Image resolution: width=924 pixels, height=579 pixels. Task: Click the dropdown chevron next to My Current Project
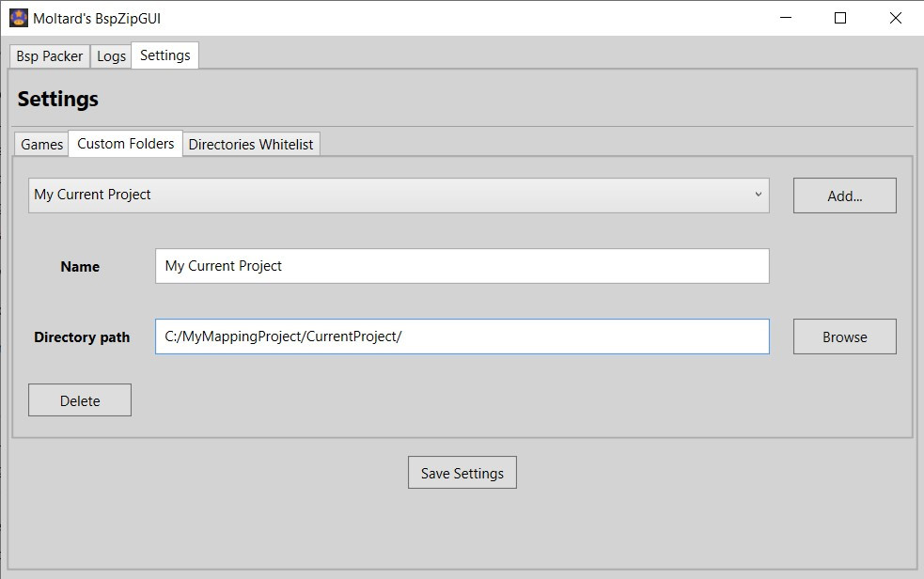coord(760,195)
